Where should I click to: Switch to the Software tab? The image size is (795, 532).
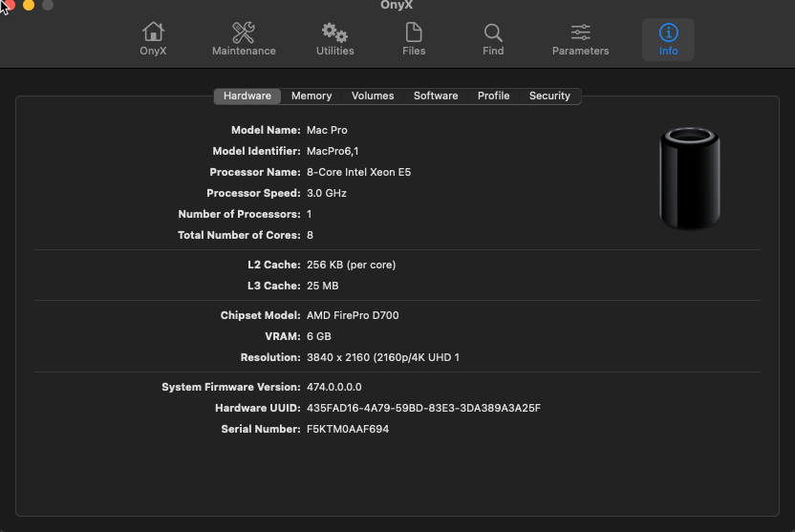436,96
